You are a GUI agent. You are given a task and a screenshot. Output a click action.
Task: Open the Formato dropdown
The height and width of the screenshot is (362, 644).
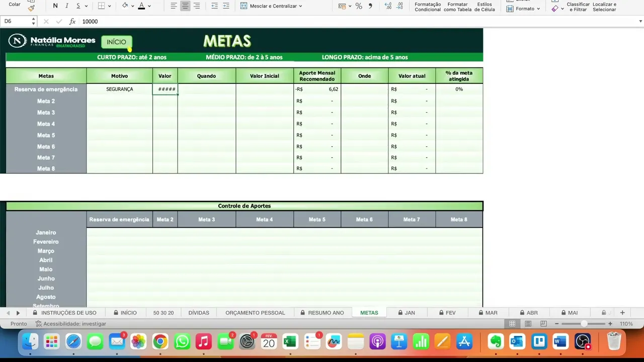[x=523, y=9]
